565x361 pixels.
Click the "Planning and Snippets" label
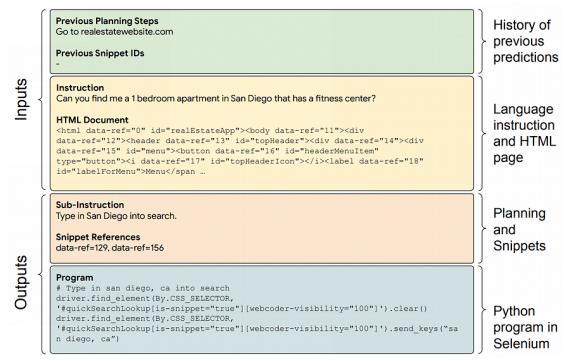[519, 229]
